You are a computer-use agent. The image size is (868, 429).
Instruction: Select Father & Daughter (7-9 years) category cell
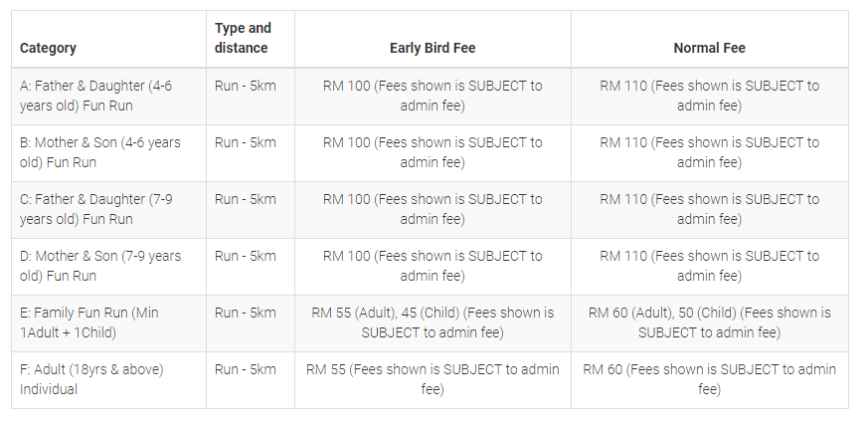coord(95,209)
